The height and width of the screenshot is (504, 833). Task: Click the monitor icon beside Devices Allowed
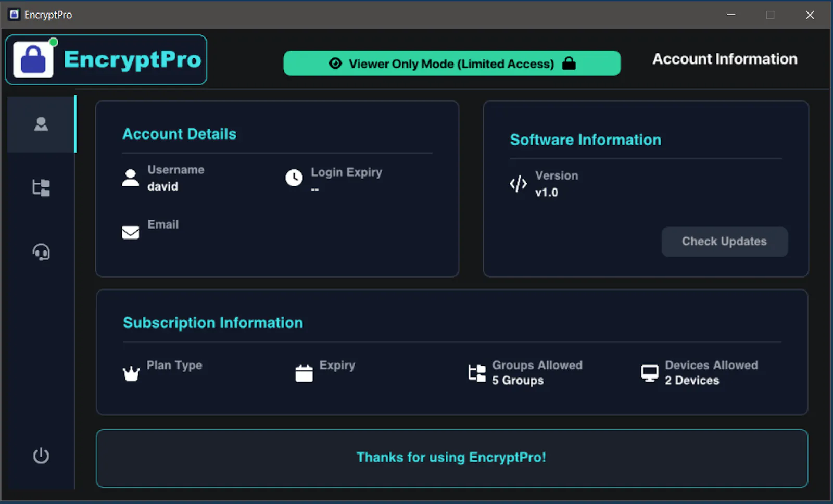[650, 373]
